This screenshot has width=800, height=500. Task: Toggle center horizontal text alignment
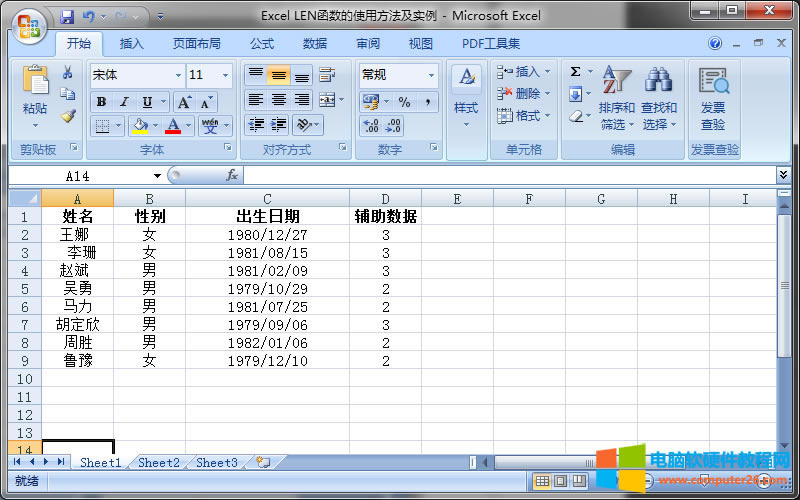pyautogui.click(x=278, y=100)
